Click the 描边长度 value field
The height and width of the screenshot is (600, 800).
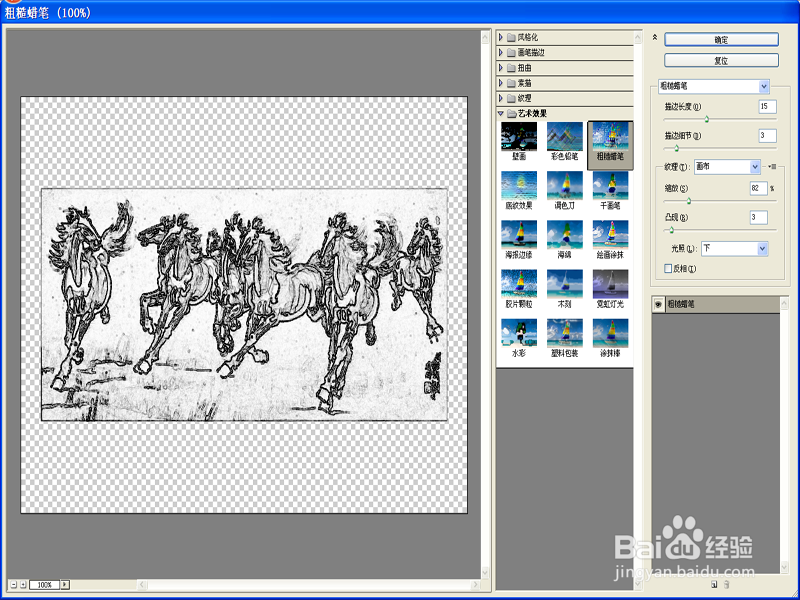767,107
